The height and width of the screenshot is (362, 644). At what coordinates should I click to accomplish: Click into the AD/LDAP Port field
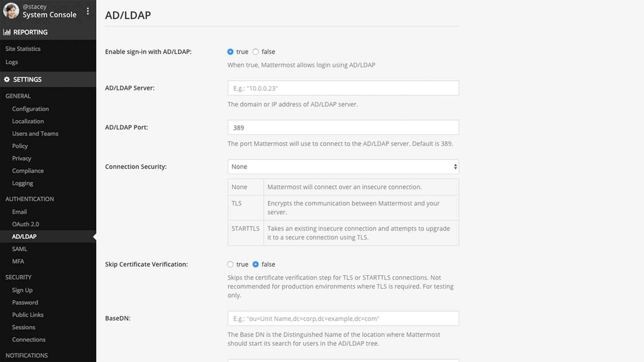click(343, 127)
